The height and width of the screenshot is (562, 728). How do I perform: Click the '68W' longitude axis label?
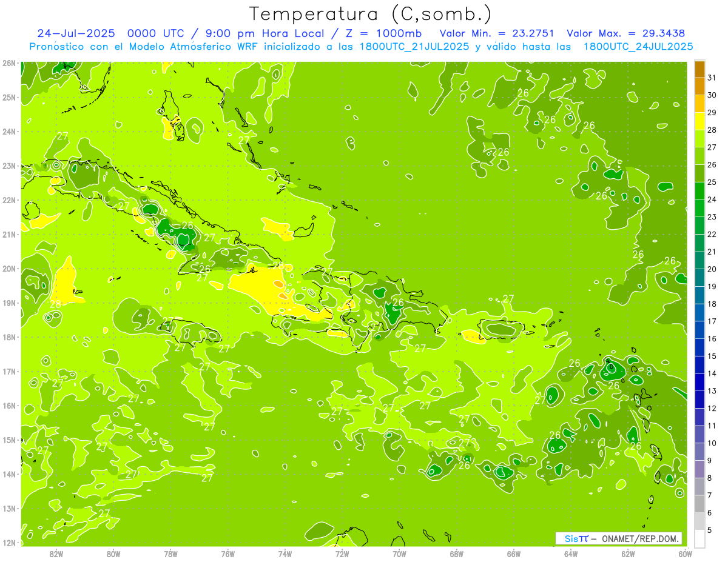pyautogui.click(x=456, y=554)
